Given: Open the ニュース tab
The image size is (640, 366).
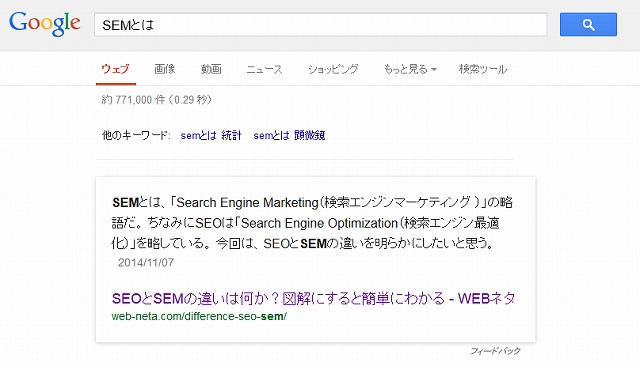Looking at the screenshot, I should pyautogui.click(x=264, y=69).
